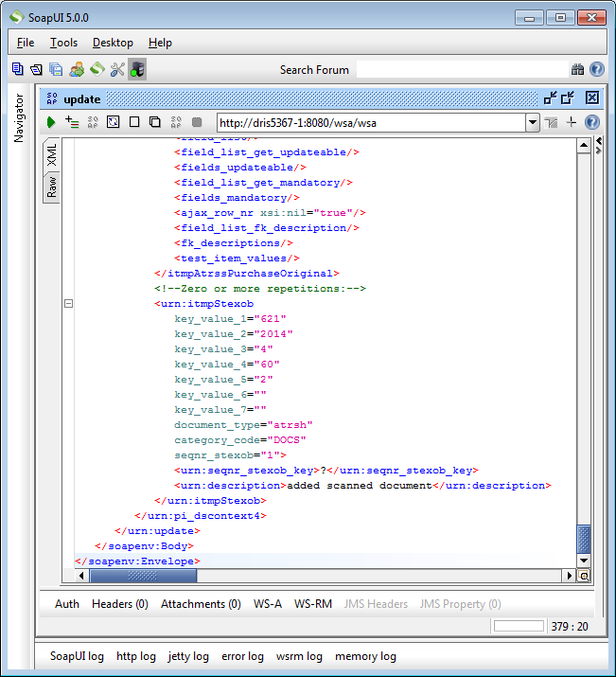Click the magnifier icon at editor corner

584,576
